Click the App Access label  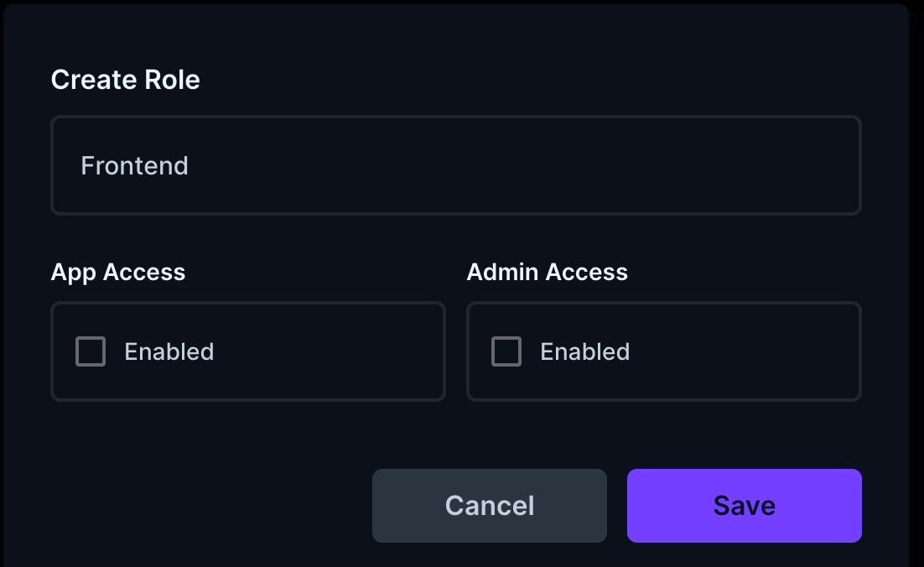[118, 272]
